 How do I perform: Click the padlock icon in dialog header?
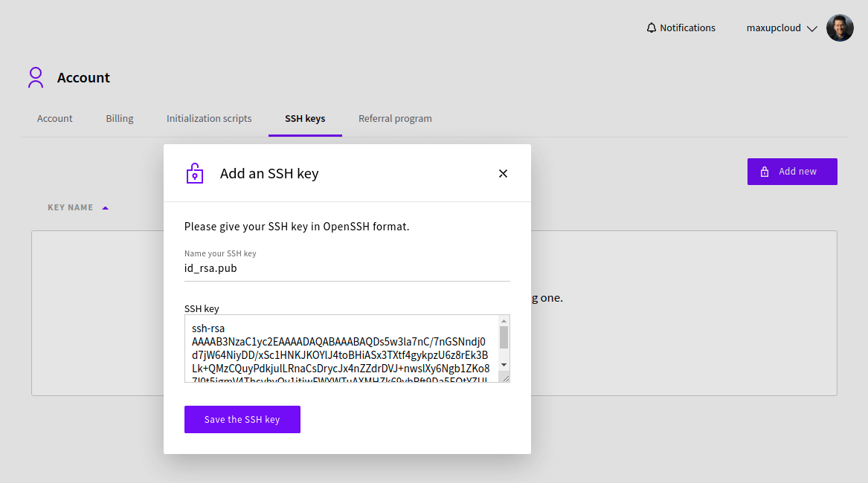pyautogui.click(x=194, y=173)
